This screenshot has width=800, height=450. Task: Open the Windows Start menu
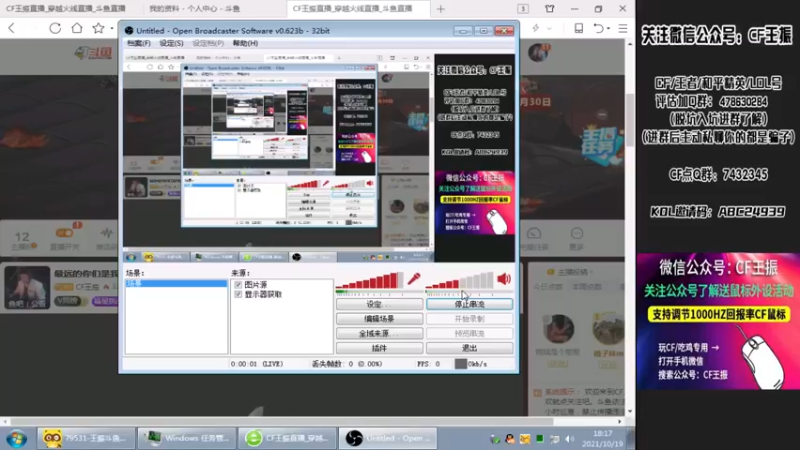tap(16, 438)
